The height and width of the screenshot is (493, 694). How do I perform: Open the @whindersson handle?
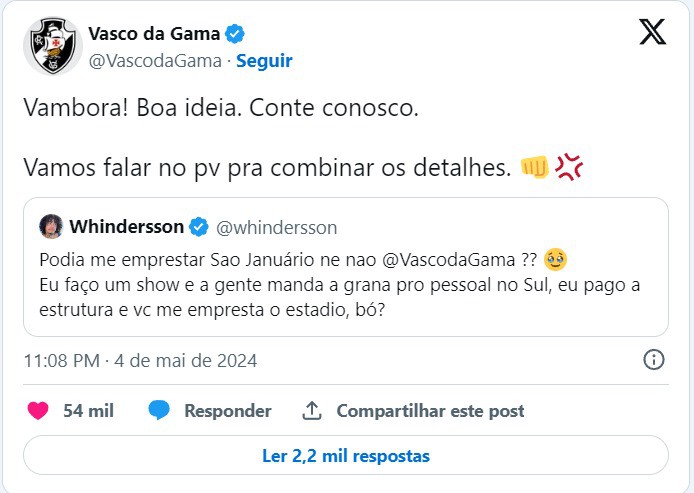tap(277, 227)
